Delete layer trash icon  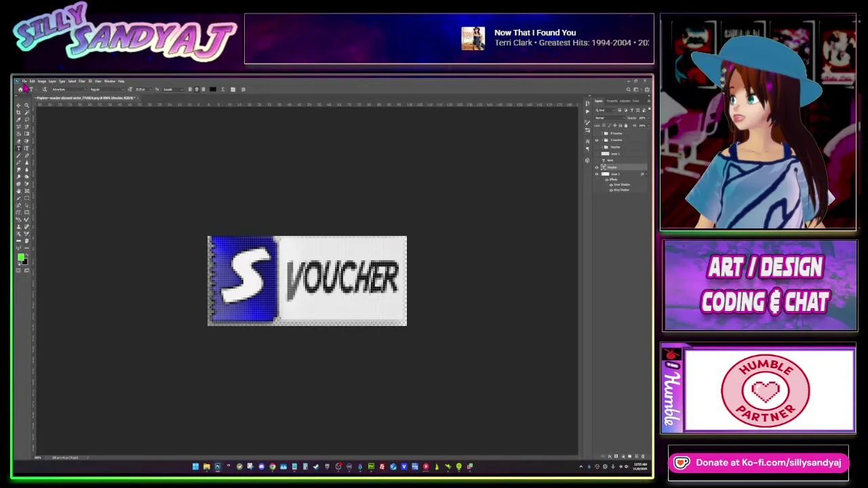[x=643, y=456]
